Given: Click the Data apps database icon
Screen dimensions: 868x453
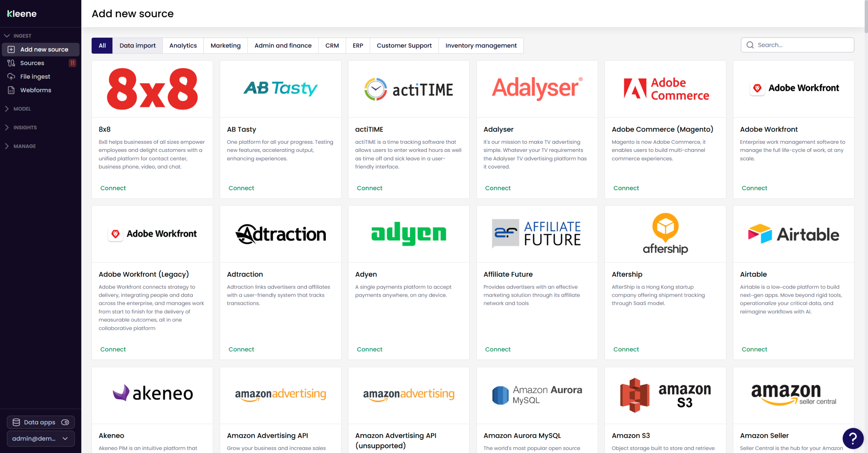Looking at the screenshot, I should [16, 422].
